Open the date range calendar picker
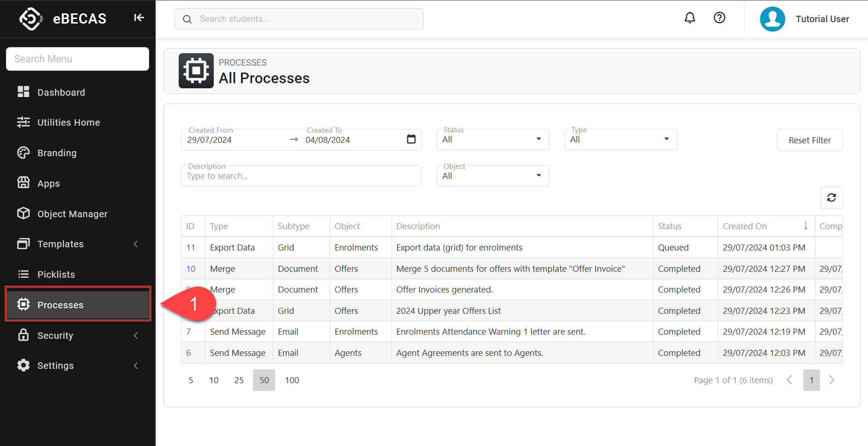 (411, 139)
